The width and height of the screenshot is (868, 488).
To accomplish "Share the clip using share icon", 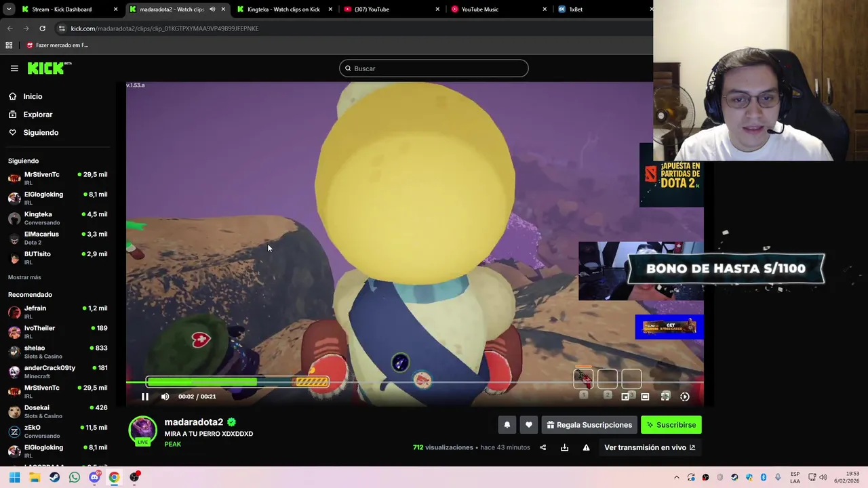I will [x=542, y=447].
